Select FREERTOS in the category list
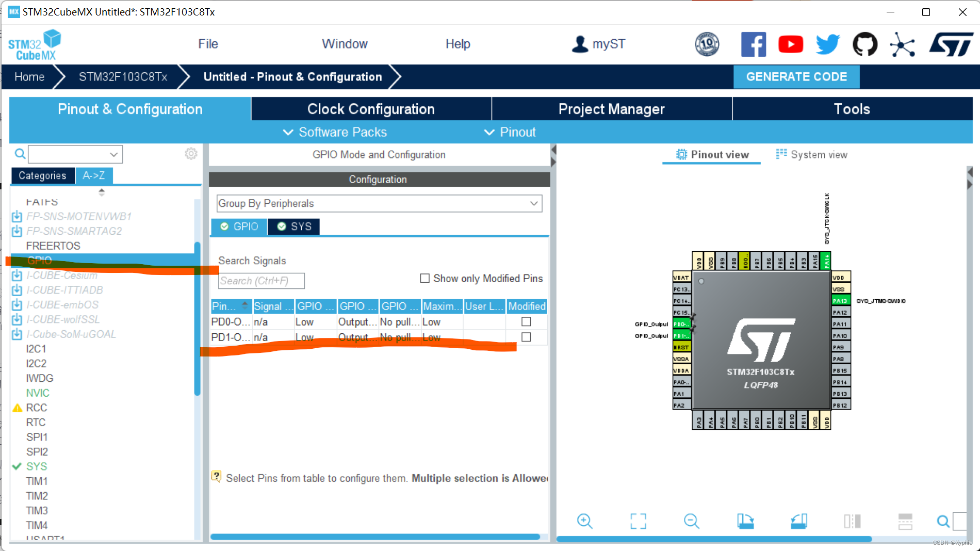 click(53, 246)
